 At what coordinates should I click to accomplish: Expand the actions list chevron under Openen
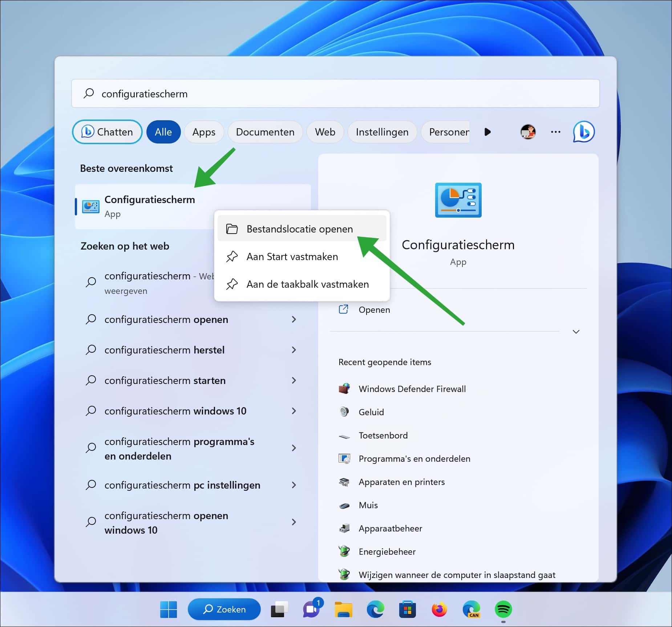click(576, 332)
